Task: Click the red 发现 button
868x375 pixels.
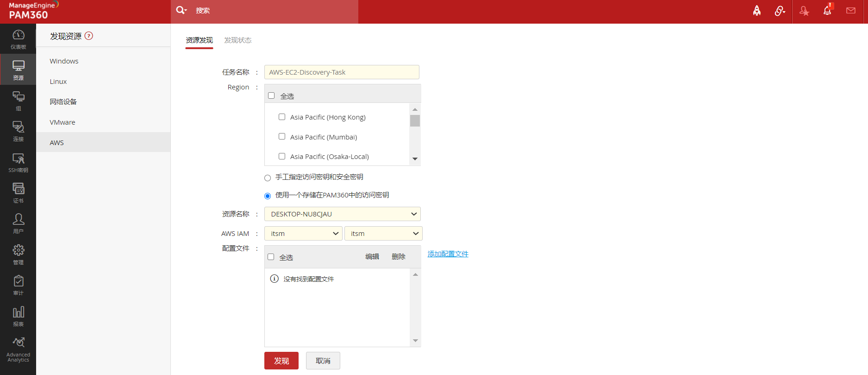Action: tap(281, 361)
